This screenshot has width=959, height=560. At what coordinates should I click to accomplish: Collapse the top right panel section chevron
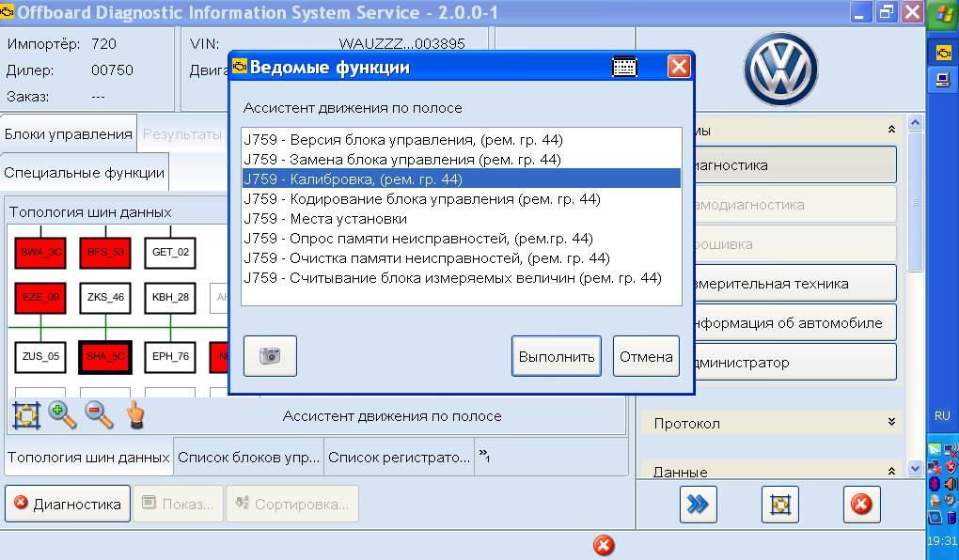[x=891, y=130]
